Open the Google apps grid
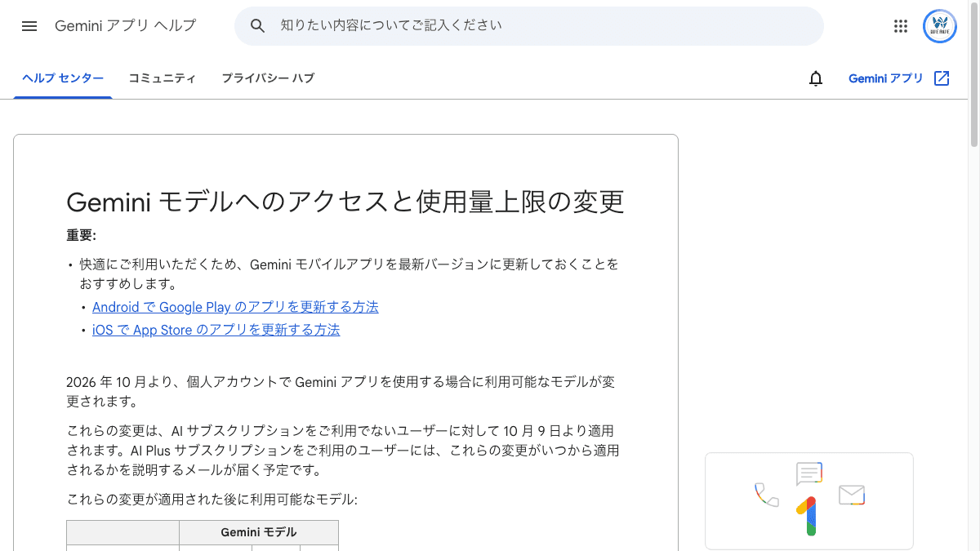The width and height of the screenshot is (980, 551). [x=901, y=26]
